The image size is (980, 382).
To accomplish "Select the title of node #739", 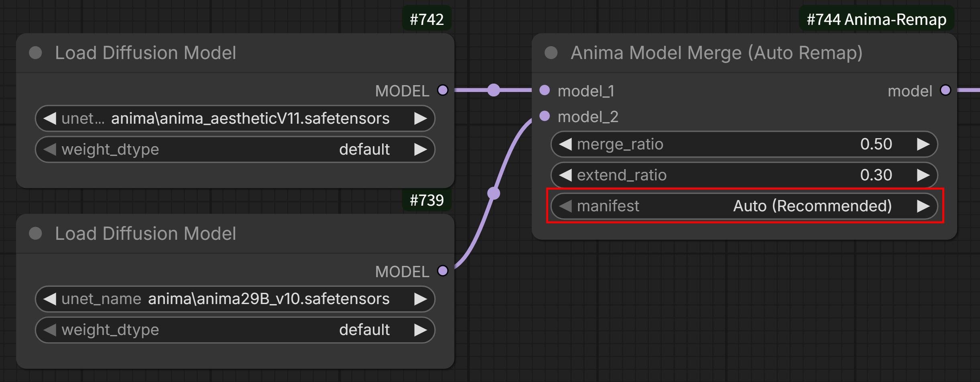I will coord(146,234).
